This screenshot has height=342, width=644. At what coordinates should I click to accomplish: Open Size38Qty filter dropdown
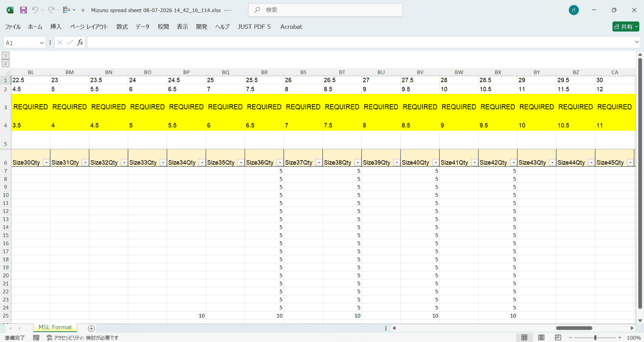tap(358, 163)
